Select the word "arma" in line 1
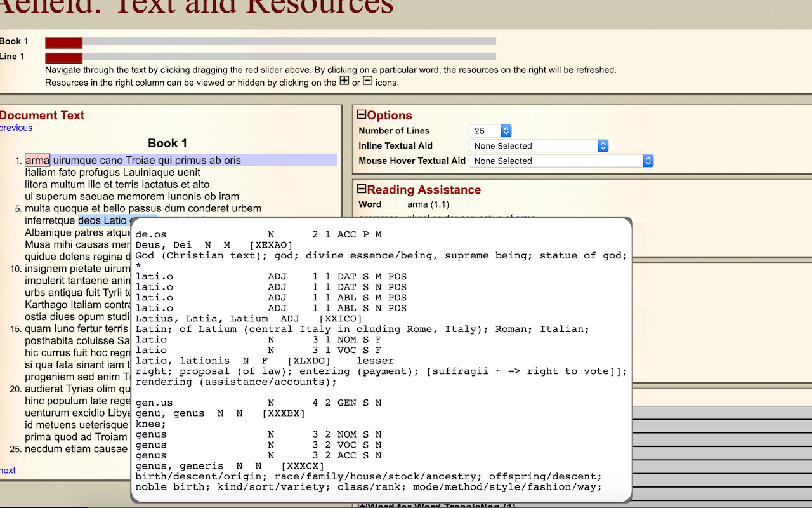 [37, 160]
